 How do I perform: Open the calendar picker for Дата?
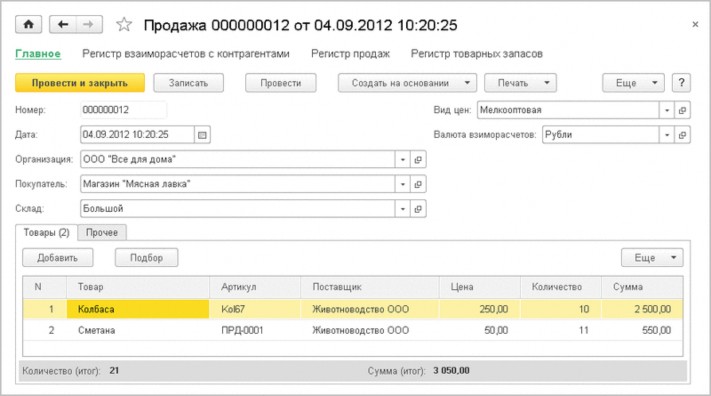(202, 135)
